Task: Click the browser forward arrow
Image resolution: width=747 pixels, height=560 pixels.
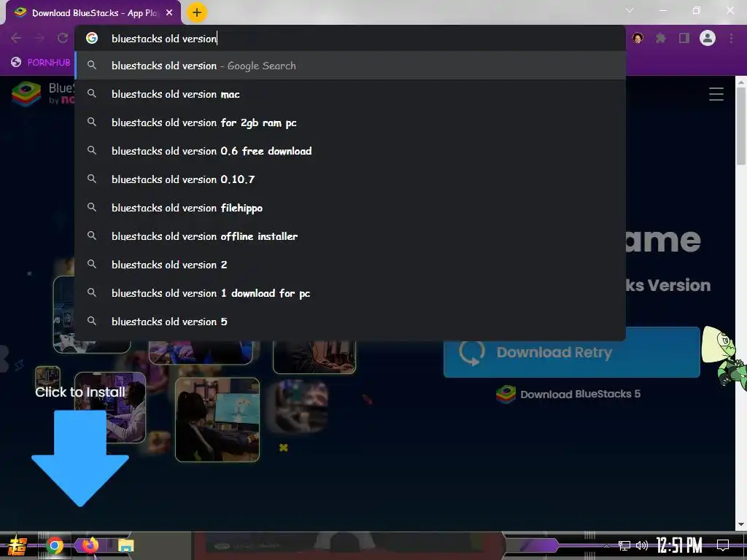Action: (x=39, y=38)
